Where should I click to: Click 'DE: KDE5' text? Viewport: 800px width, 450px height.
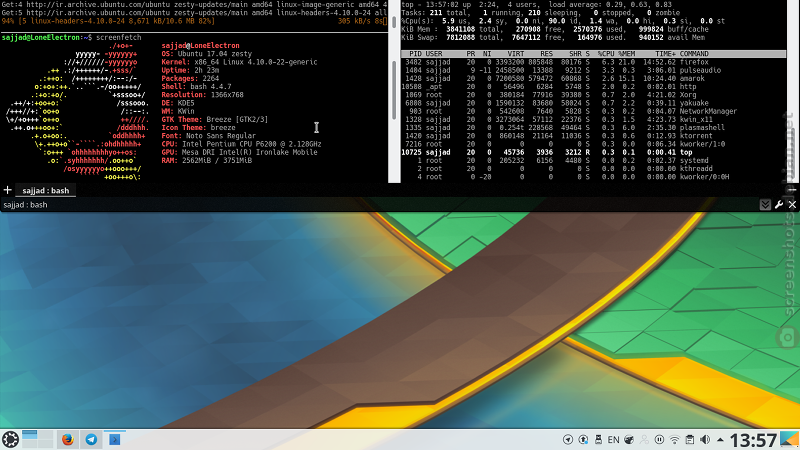coord(178,103)
